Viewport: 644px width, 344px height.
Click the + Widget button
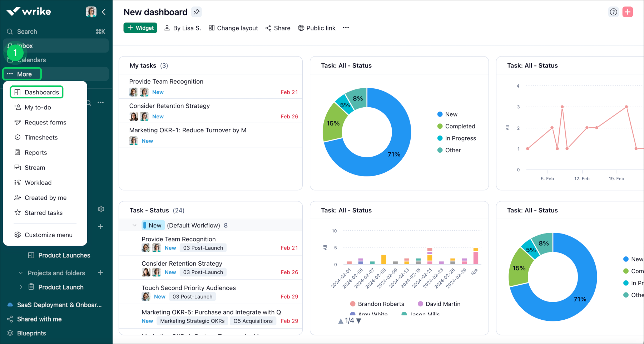[x=140, y=28]
